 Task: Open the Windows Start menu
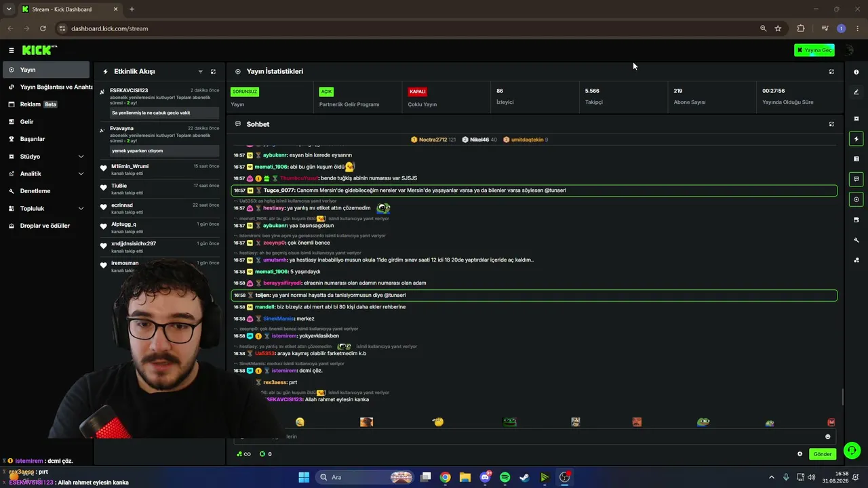tap(304, 477)
